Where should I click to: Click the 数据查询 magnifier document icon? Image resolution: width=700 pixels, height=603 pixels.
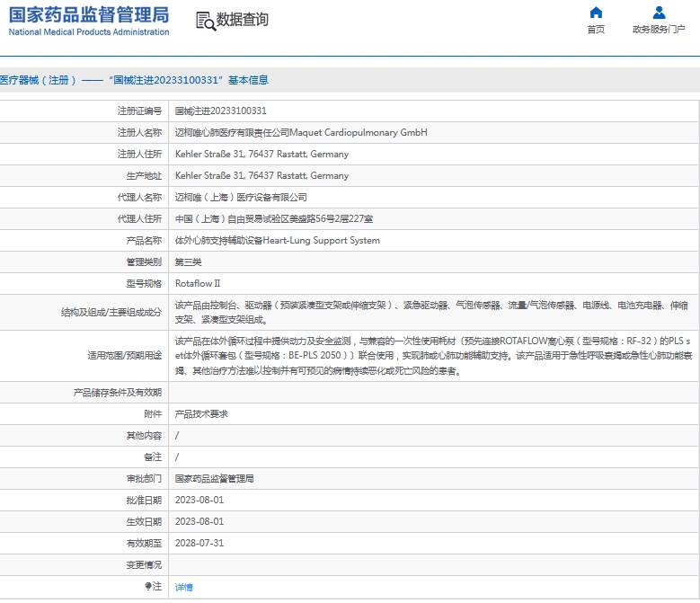click(x=206, y=21)
